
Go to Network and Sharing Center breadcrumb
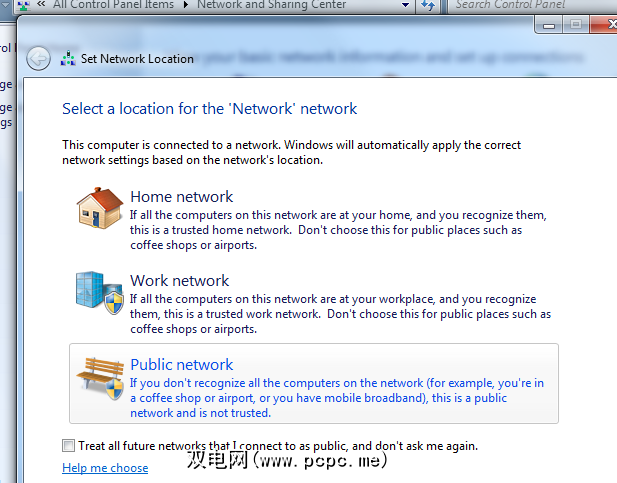[272, 5]
